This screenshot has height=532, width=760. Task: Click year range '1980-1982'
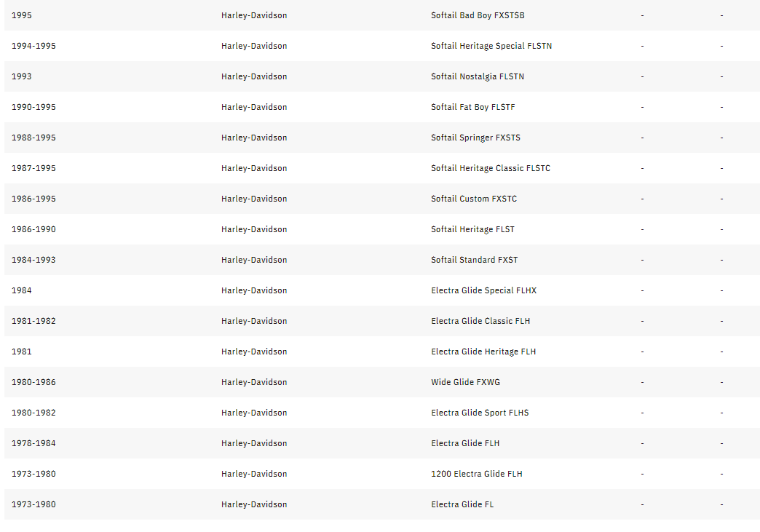[33, 413]
